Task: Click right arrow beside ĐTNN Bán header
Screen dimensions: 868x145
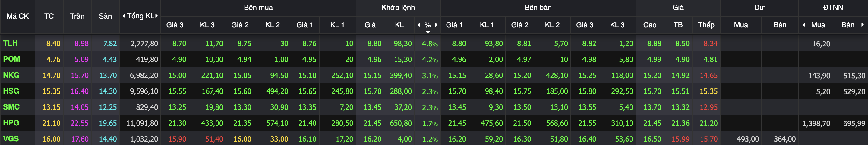Action: click(x=863, y=25)
